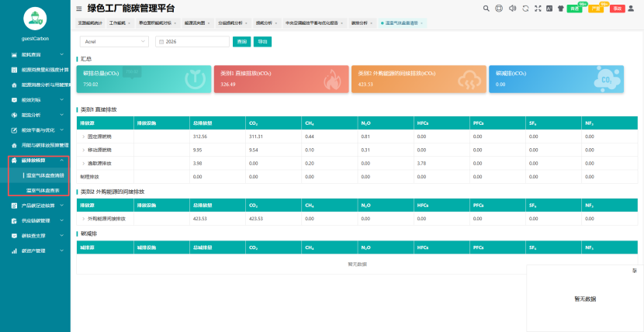
Task: Click the green alarm badge with 99+
Action: (x=574, y=9)
